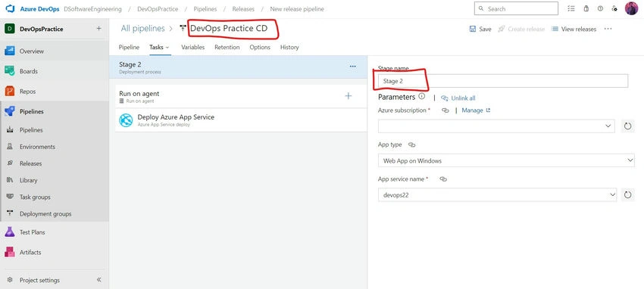Image resolution: width=644 pixels, height=289 pixels.
Task: Click the Deploy Azure App Service task icon
Action: (x=126, y=120)
